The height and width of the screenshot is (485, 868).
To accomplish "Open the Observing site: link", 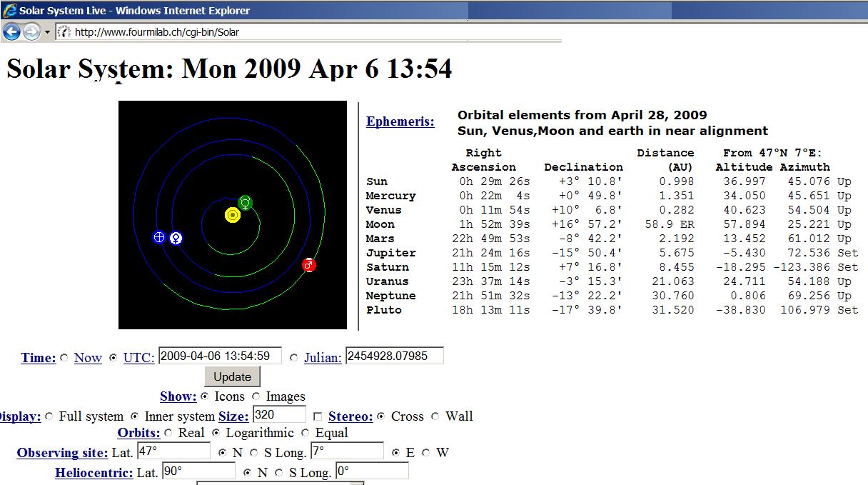I will click(x=63, y=453).
